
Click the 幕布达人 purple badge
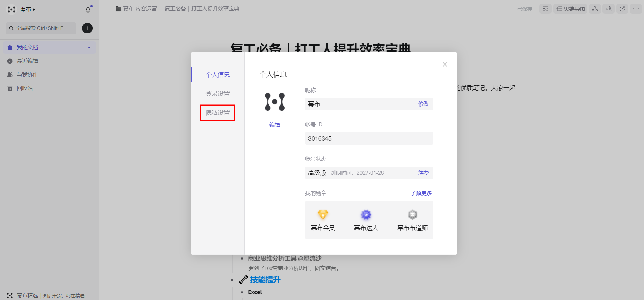point(366,214)
